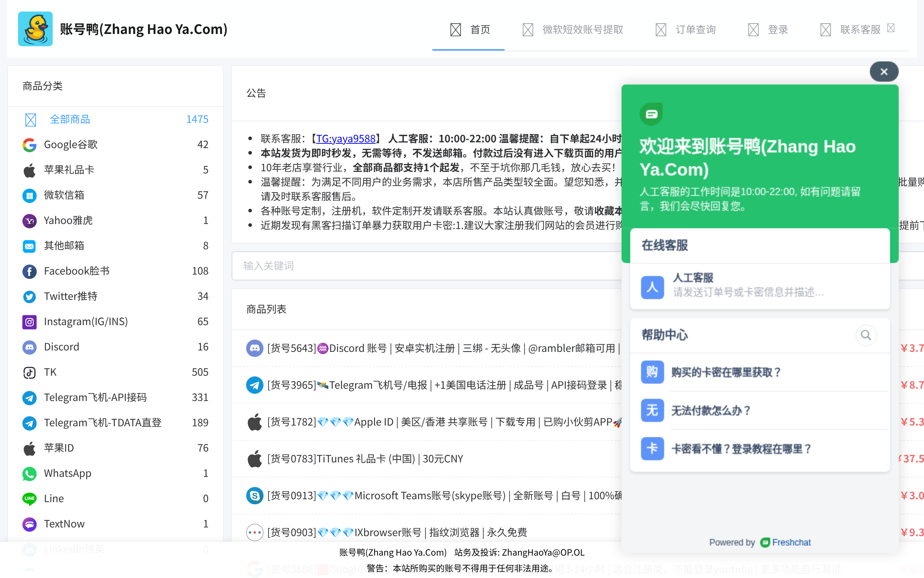Click the Line category icon
Image resolution: width=924 pixels, height=578 pixels.
coord(29,499)
